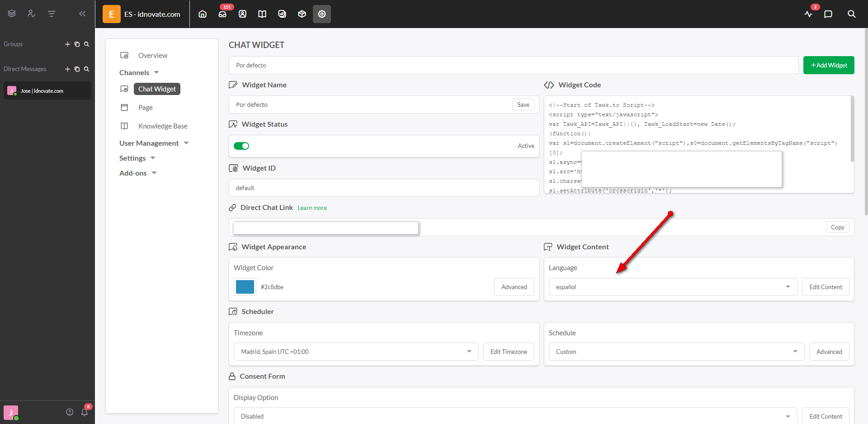868x424 pixels.
Task: Open the home dashboard icon
Action: (x=203, y=14)
